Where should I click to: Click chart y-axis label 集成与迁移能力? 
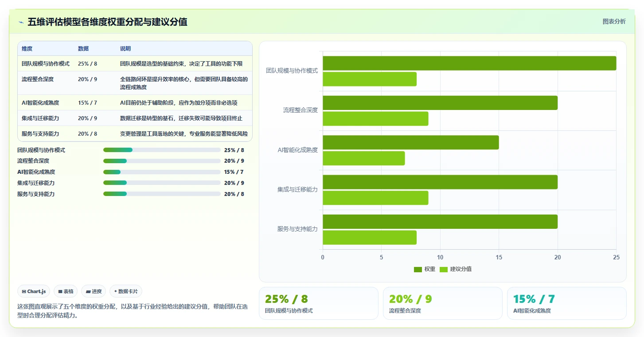coord(298,189)
